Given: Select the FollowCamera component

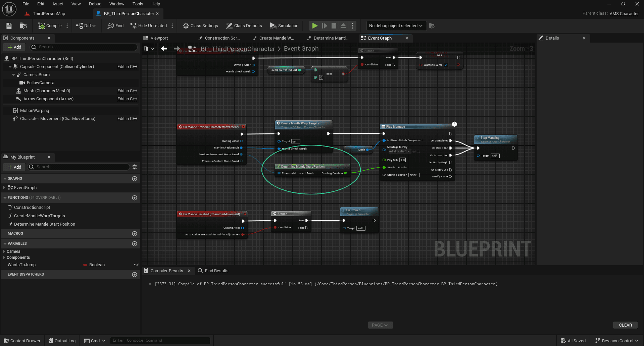Looking at the screenshot, I should pos(41,83).
